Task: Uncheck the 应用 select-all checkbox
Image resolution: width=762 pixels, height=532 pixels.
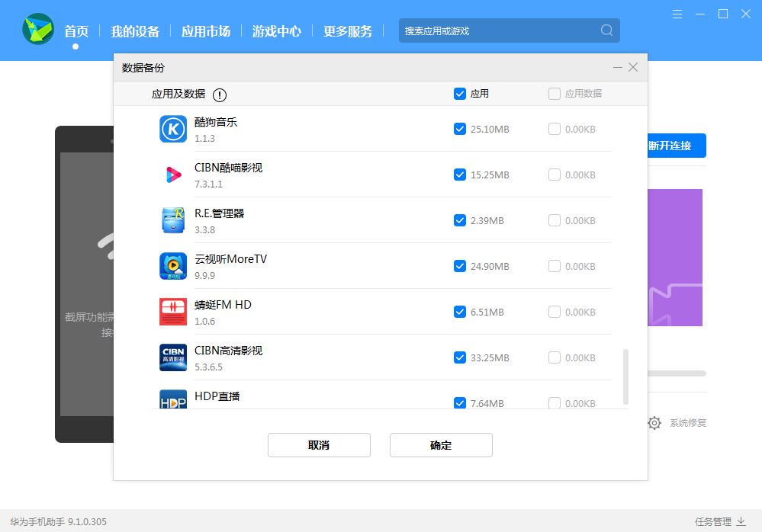Action: point(459,94)
